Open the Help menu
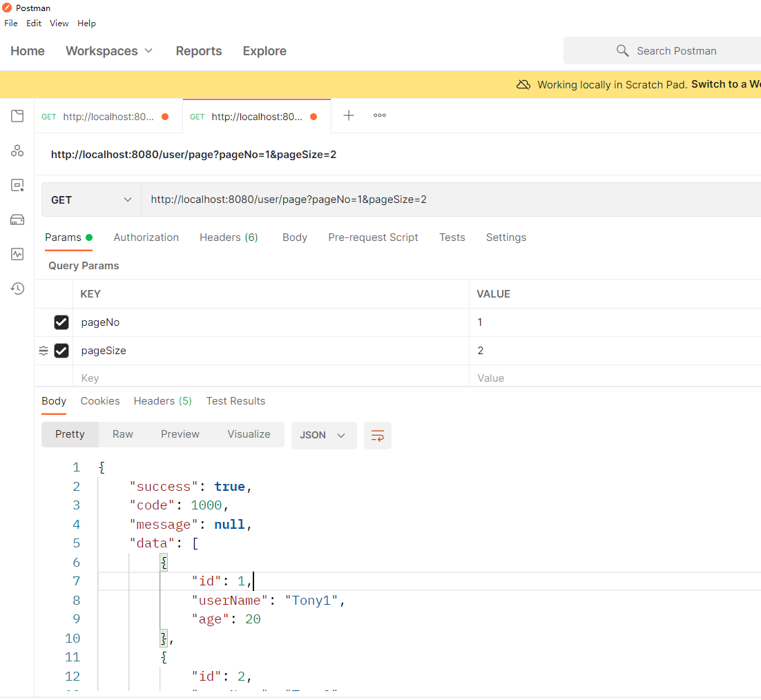761x700 pixels. [x=86, y=23]
